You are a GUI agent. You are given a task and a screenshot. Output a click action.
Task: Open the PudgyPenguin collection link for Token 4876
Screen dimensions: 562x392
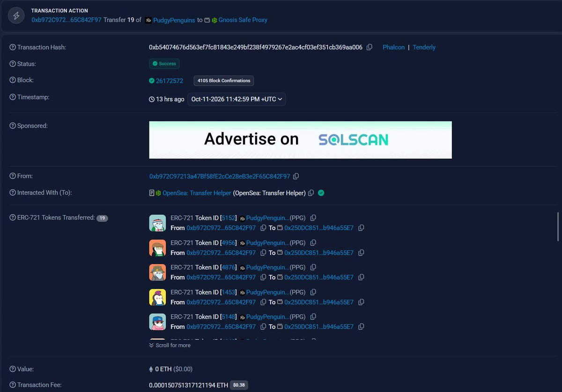coord(267,268)
